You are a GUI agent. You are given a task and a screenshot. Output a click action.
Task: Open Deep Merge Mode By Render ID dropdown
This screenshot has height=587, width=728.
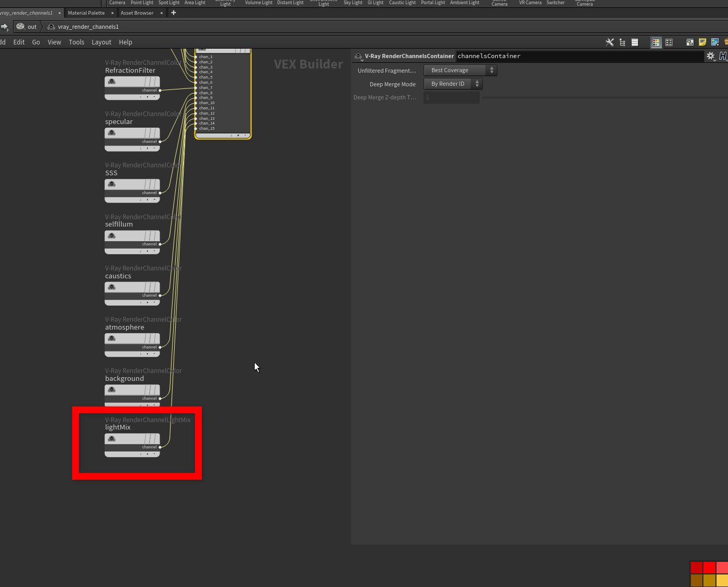tap(453, 84)
